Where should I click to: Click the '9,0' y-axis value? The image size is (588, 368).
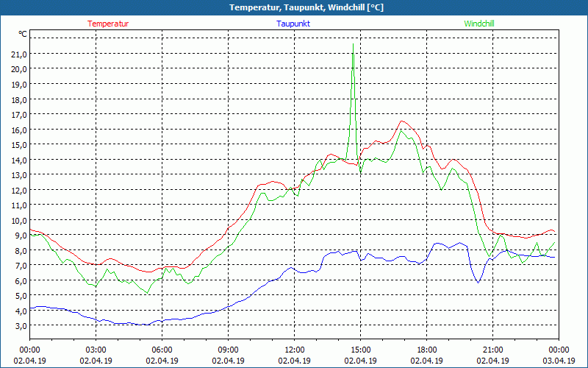point(21,236)
